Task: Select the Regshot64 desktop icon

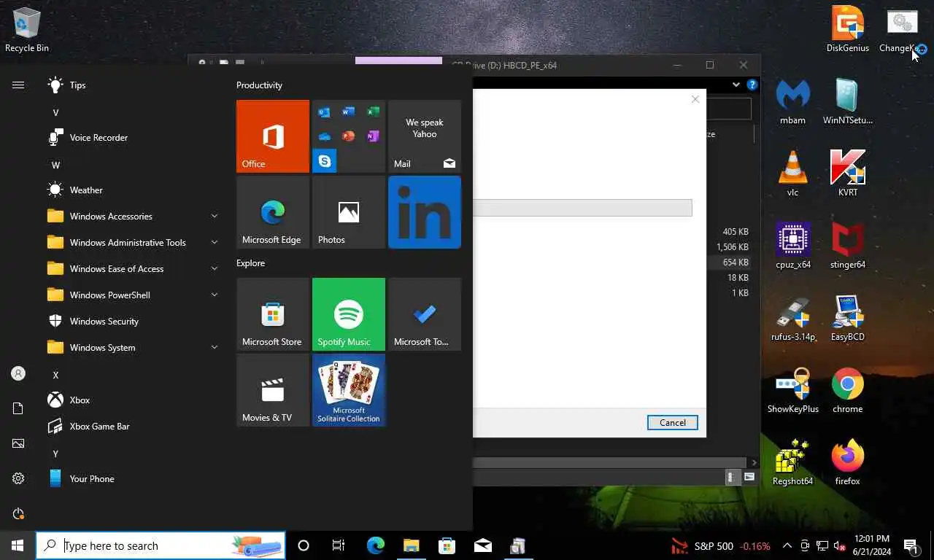Action: 792,462
